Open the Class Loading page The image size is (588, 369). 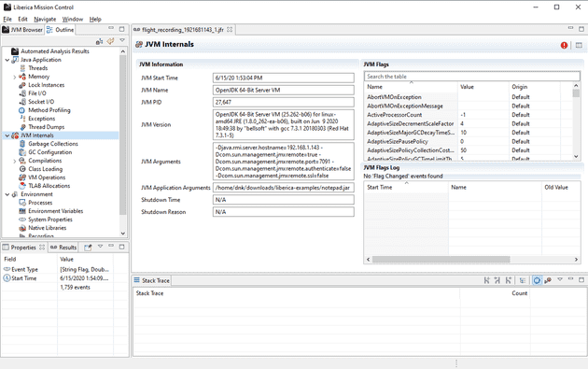click(x=46, y=169)
